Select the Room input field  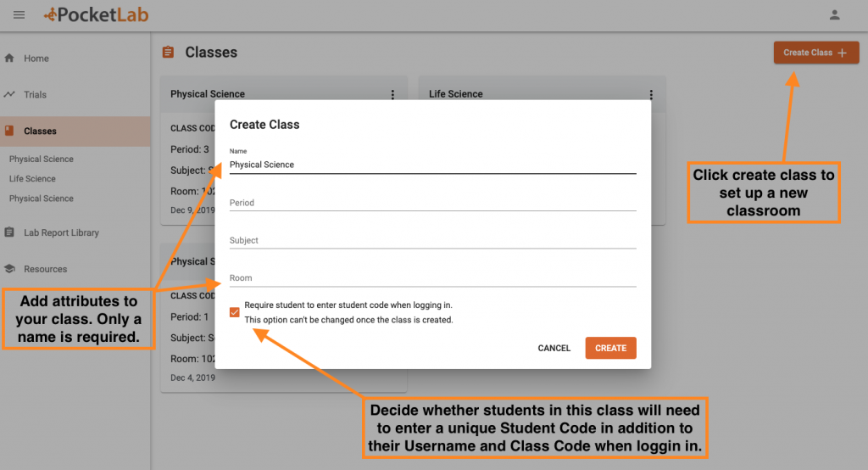432,277
